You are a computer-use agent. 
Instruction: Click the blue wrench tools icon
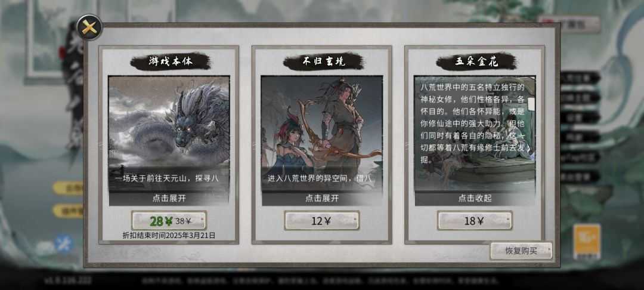click(64, 243)
